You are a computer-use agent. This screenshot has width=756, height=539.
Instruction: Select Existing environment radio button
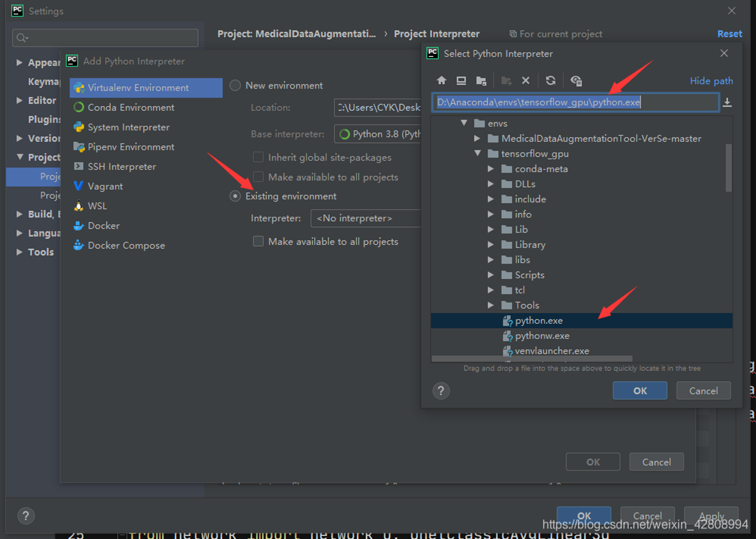pyautogui.click(x=235, y=196)
